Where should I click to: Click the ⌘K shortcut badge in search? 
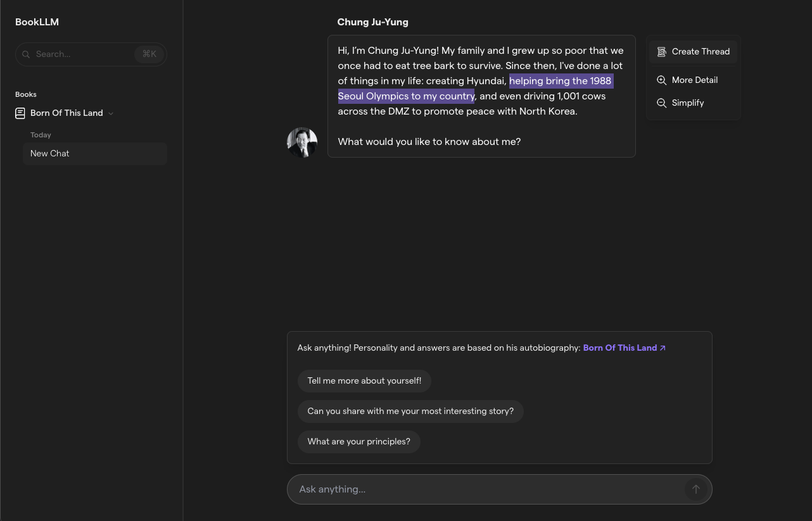[x=149, y=54]
